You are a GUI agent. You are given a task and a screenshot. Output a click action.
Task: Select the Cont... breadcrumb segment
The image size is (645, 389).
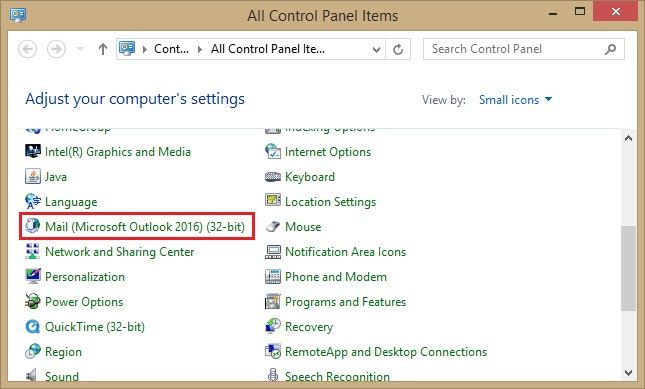click(171, 49)
